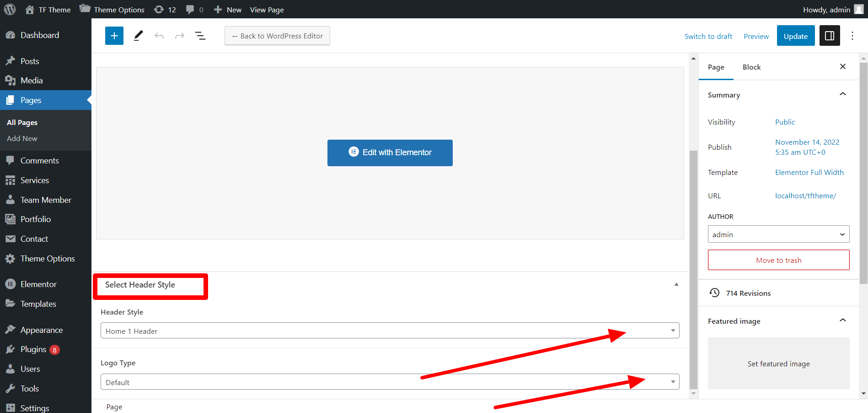The image size is (868, 413).
Task: Select the pencil Tools icon
Action: click(x=138, y=36)
